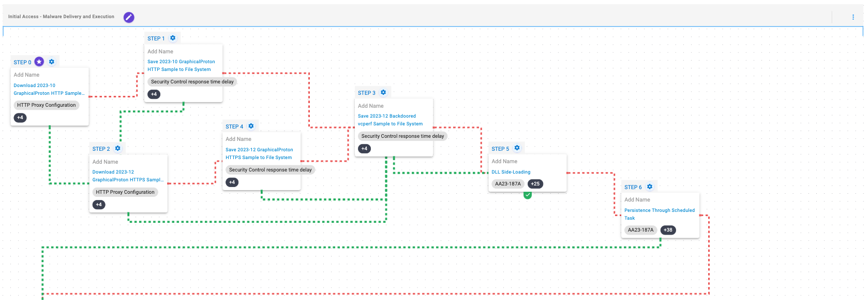Open Step 0 gear settings

52,62
